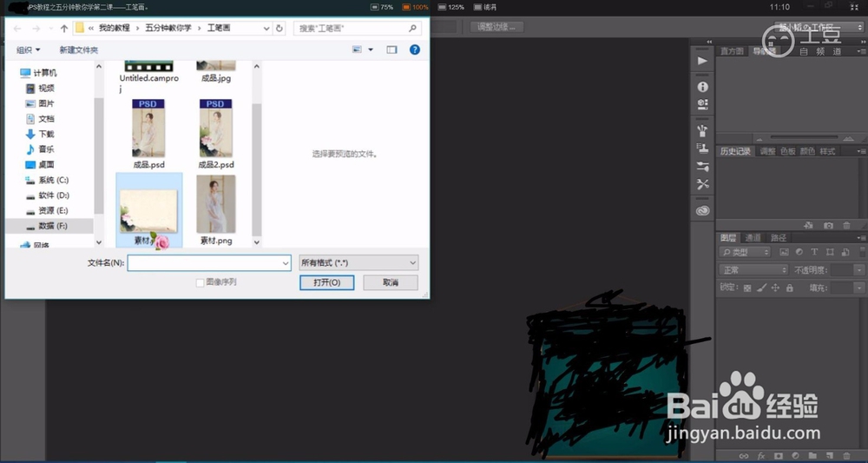Go up one folder level arrow
The height and width of the screenshot is (463, 868).
(64, 29)
